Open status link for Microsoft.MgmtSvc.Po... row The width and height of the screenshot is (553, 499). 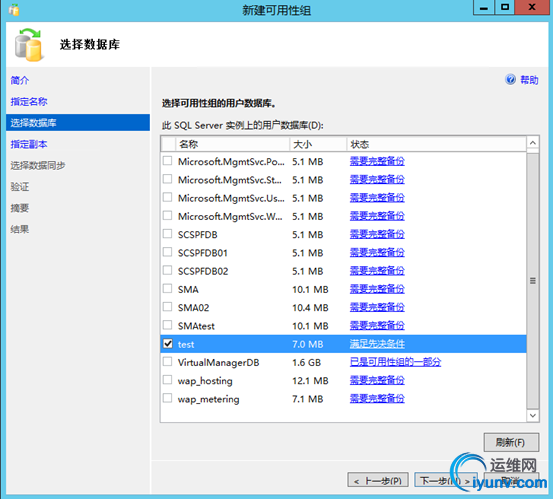click(377, 161)
